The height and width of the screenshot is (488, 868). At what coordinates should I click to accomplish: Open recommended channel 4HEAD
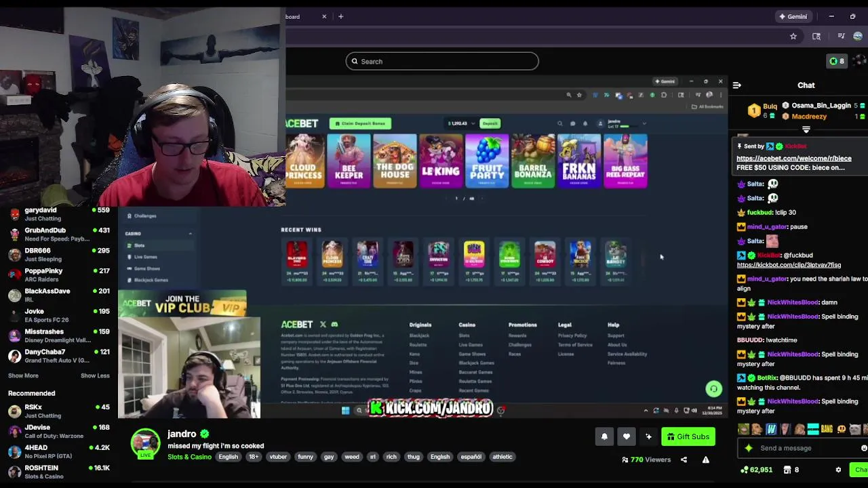59,452
